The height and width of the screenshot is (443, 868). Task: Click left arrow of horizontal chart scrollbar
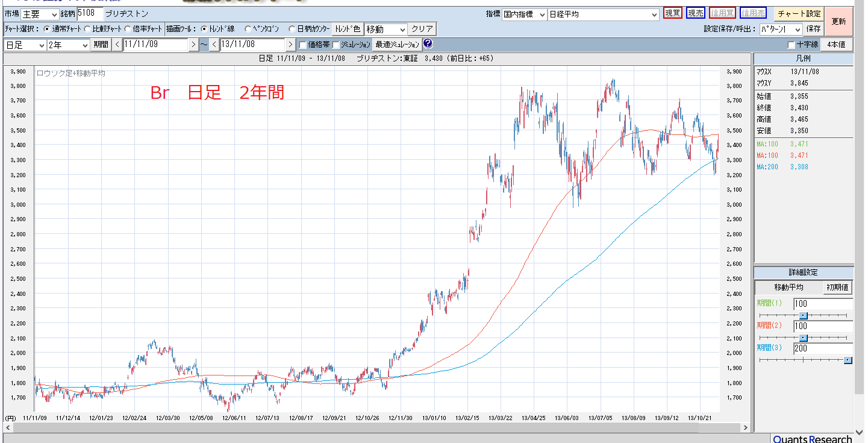coord(8,427)
